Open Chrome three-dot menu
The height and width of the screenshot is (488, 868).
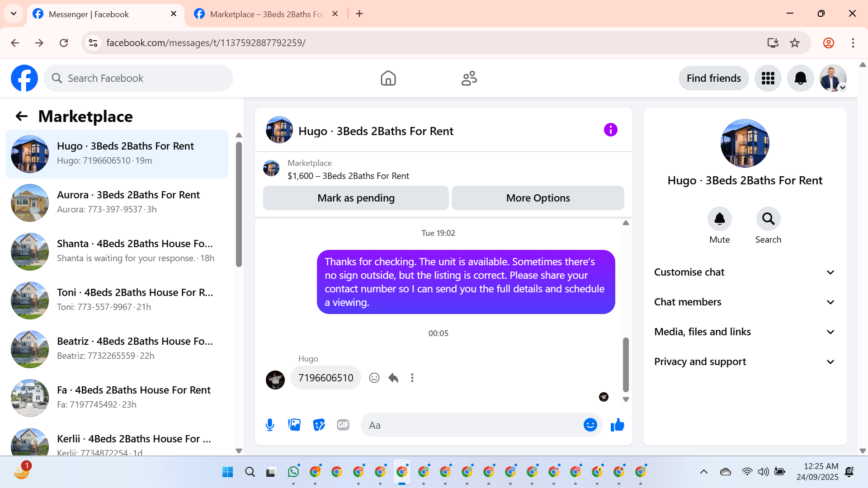pos(853,43)
